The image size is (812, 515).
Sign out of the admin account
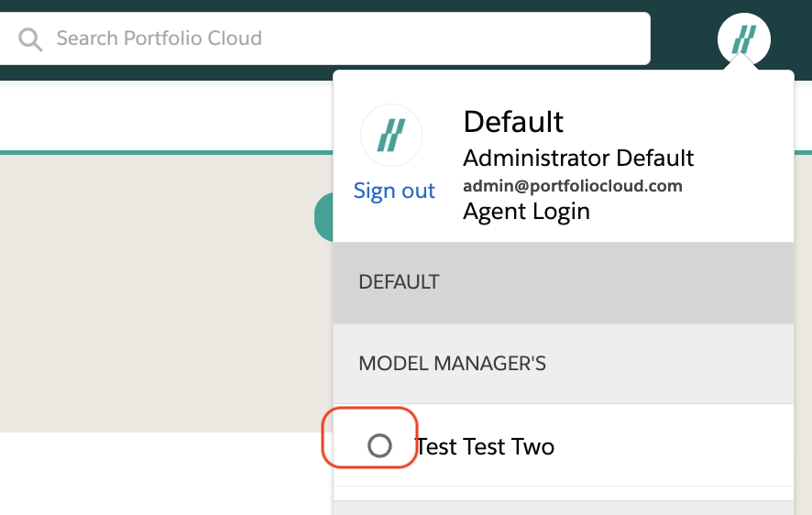click(394, 191)
